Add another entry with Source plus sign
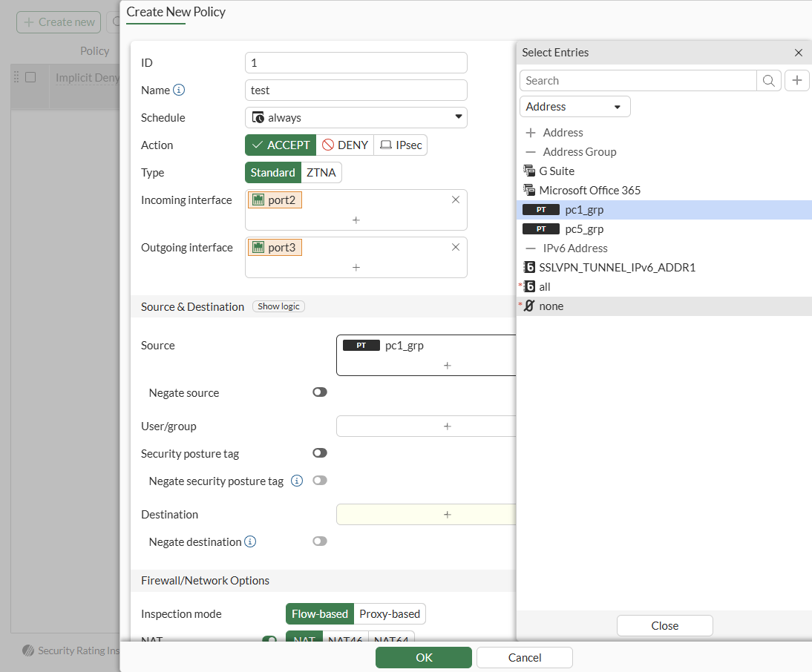Screen dimensions: 812x672 (x=447, y=366)
